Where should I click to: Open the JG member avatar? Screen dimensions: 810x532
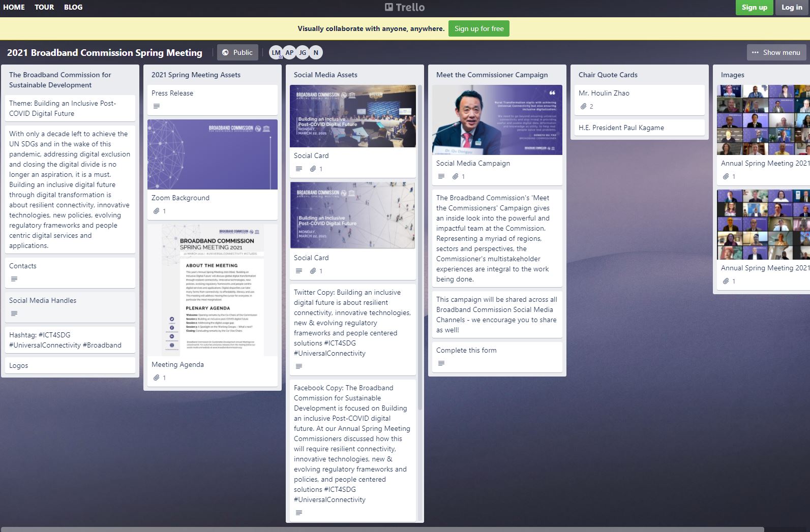tap(303, 52)
